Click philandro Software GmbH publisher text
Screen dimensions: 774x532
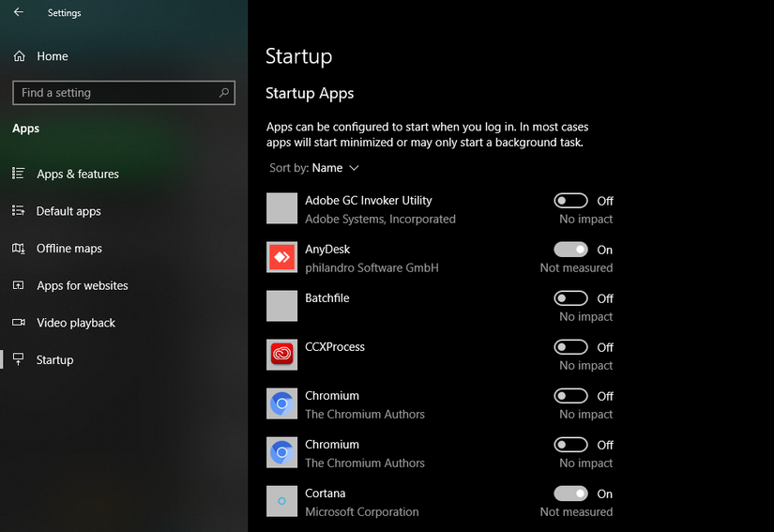[372, 268]
